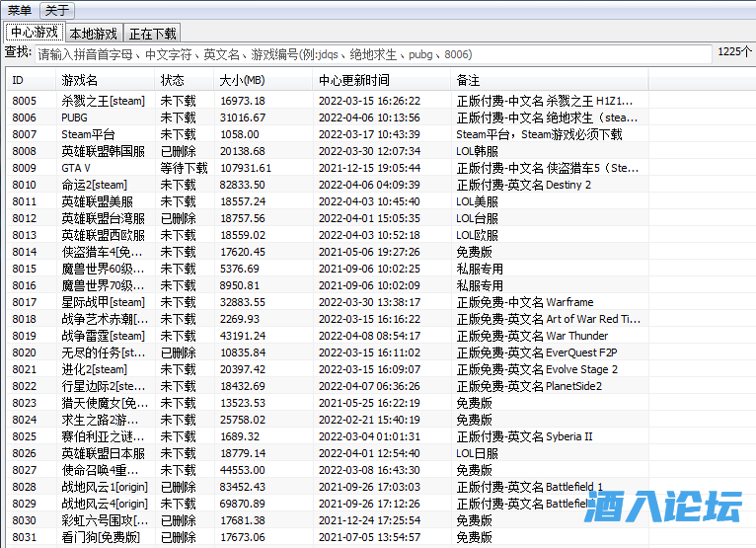756x548 pixels.
Task: Select the 进化2[steam] row
Action: 328,369
